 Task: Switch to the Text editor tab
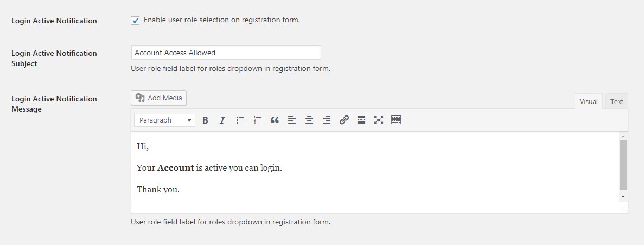coord(616,101)
